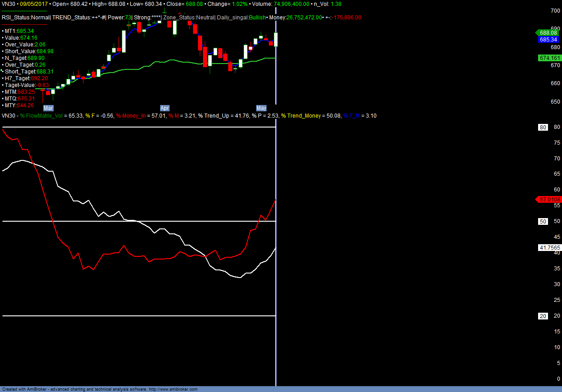
Task: Click the Daily_singal Bullish status text
Action: click(x=242, y=18)
